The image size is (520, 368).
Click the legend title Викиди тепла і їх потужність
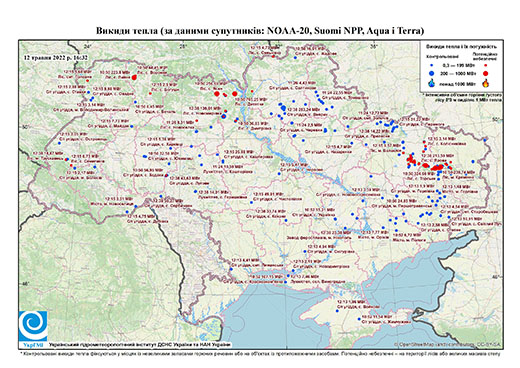click(461, 46)
